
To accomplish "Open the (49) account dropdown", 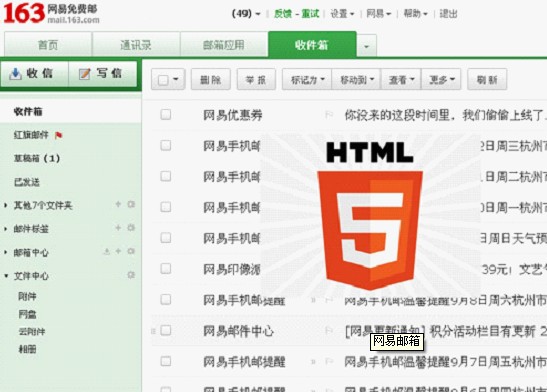I will (246, 14).
